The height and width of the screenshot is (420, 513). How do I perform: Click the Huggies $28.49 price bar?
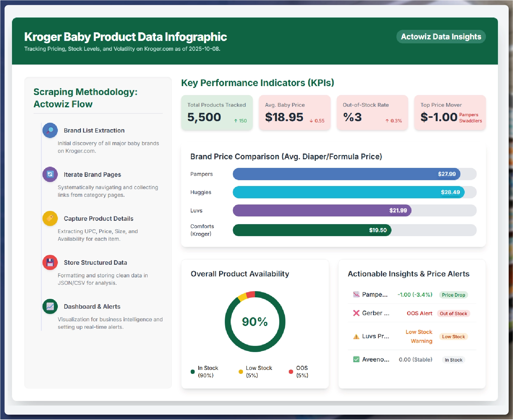pyautogui.click(x=348, y=192)
